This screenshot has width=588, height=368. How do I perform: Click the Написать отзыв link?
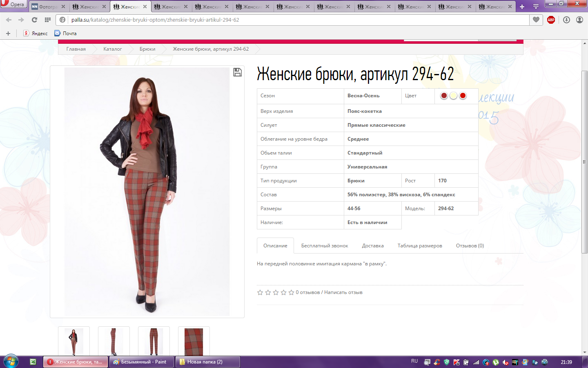(343, 292)
